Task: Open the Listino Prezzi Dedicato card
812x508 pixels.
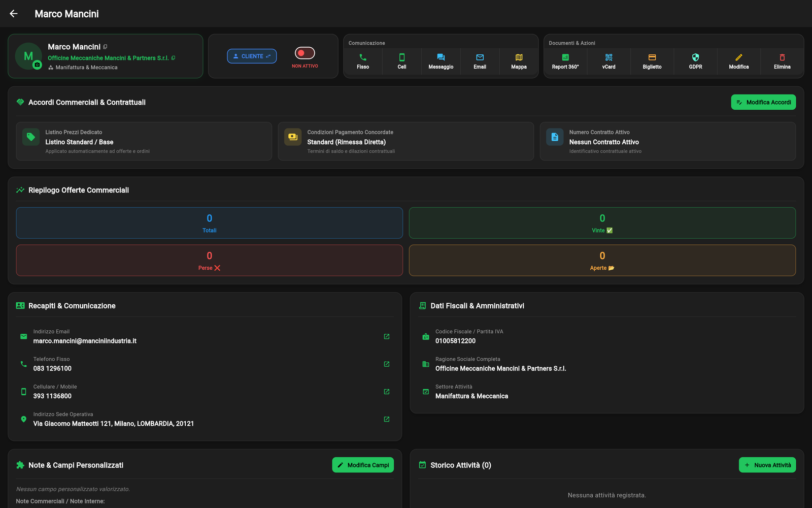Action: (x=144, y=141)
